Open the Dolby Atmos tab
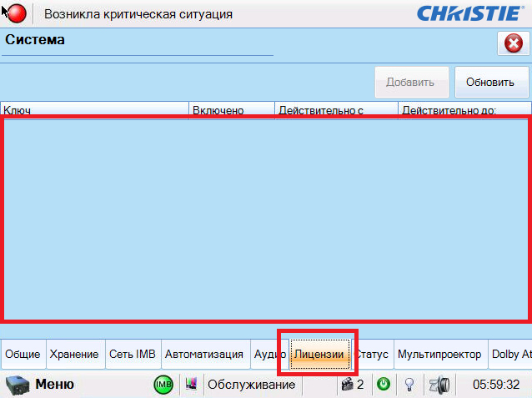 [510, 354]
